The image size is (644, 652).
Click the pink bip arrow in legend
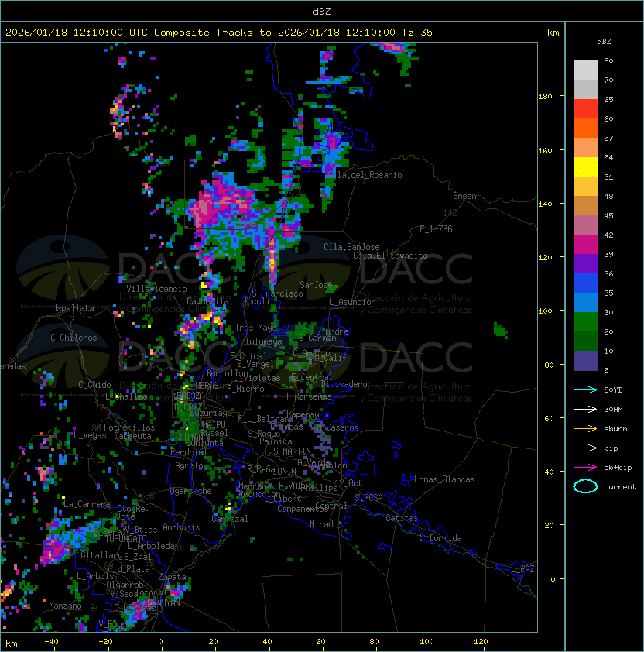point(585,448)
